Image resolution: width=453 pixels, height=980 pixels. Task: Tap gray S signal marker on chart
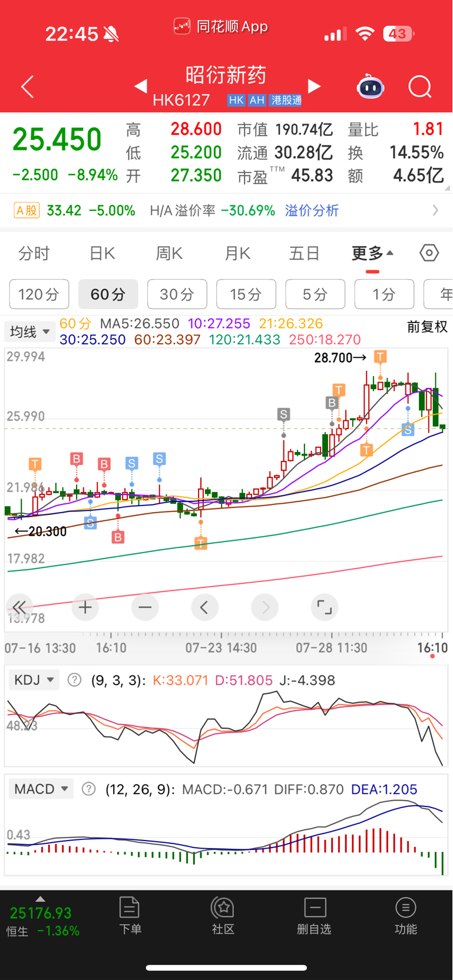pyautogui.click(x=284, y=414)
